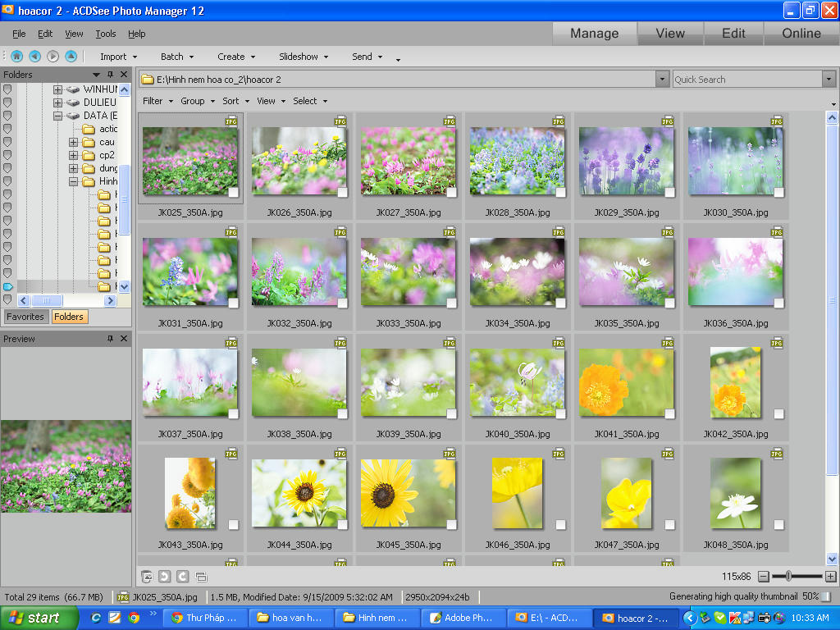
Task: Open the Batch dropdown menu
Action: pyautogui.click(x=177, y=57)
